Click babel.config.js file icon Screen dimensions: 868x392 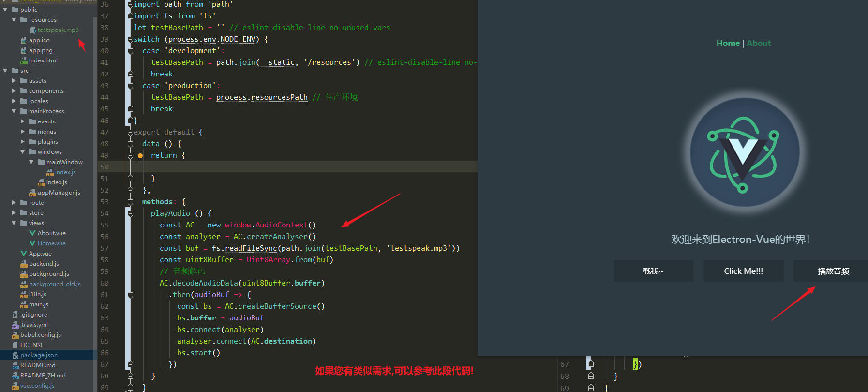tap(15, 335)
